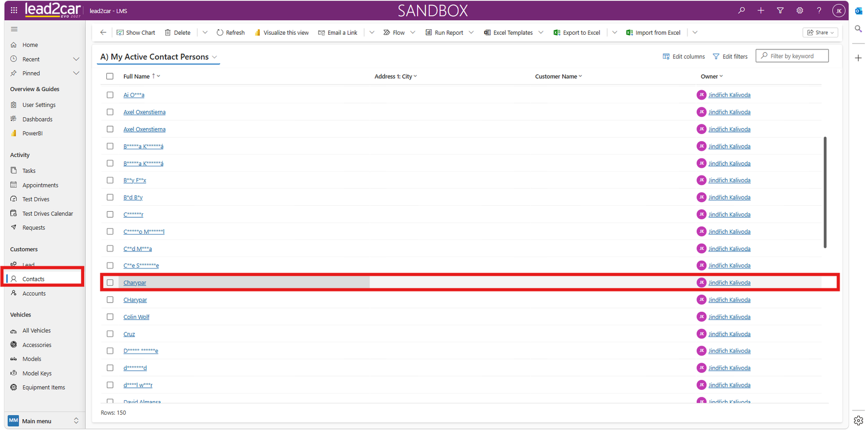This screenshot has height=430, width=868.
Task: Open the Colin Wolf contact link
Action: [136, 317]
